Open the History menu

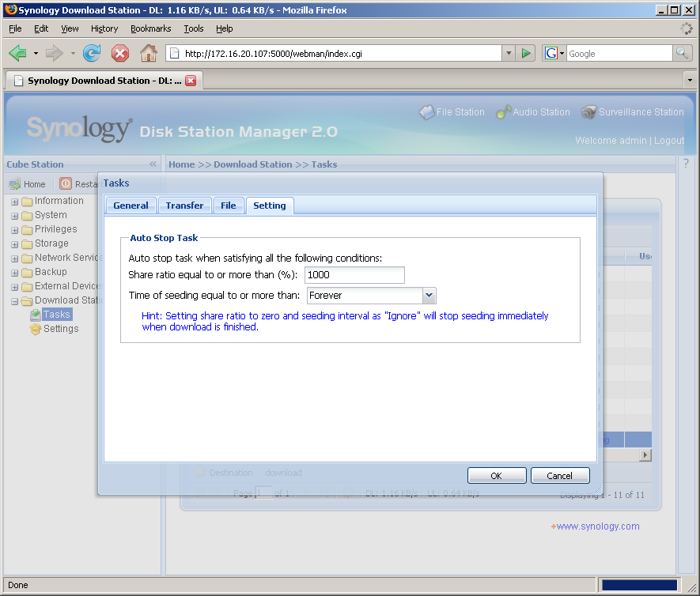[104, 28]
